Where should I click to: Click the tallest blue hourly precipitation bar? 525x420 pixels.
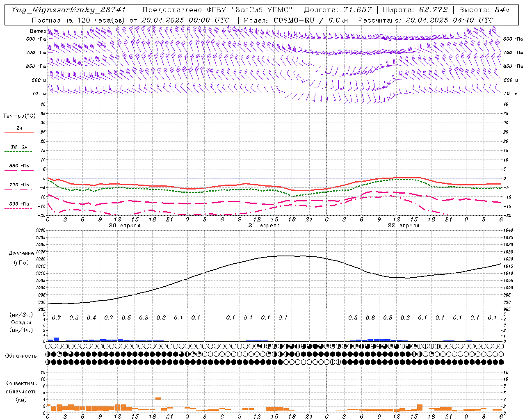(56, 339)
